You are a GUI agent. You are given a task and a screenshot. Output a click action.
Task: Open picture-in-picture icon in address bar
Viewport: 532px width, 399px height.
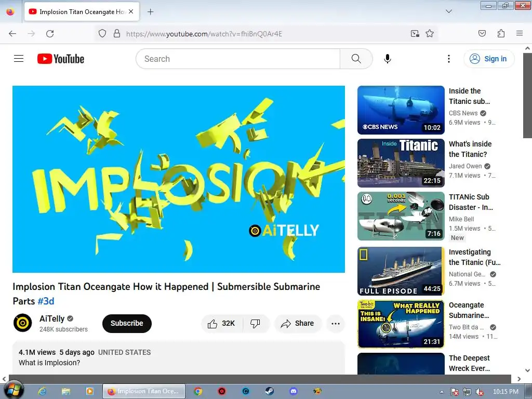pyautogui.click(x=415, y=33)
